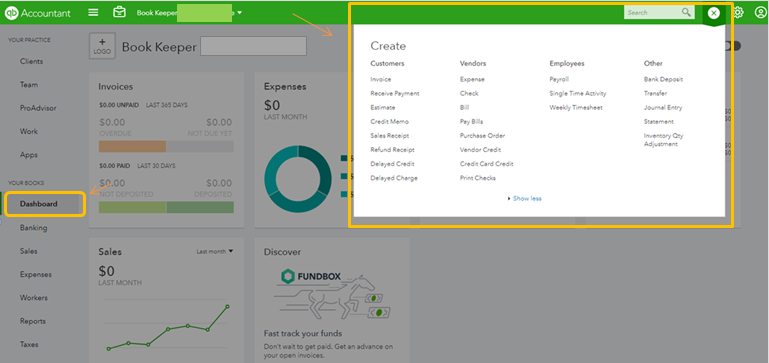Screen dimensions: 769x363
Task: Select Check under Vendors
Action: point(469,93)
